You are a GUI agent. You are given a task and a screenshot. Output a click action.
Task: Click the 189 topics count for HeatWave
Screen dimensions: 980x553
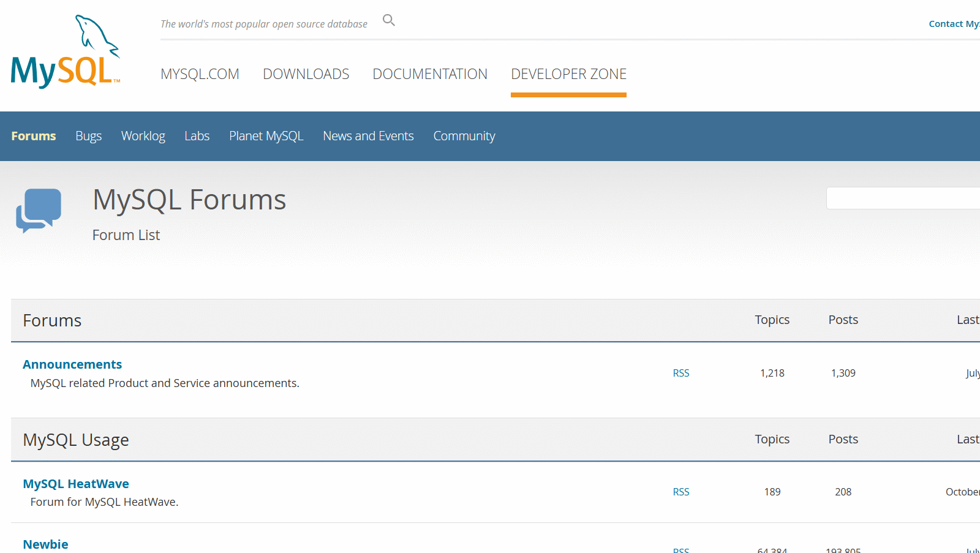pos(772,492)
